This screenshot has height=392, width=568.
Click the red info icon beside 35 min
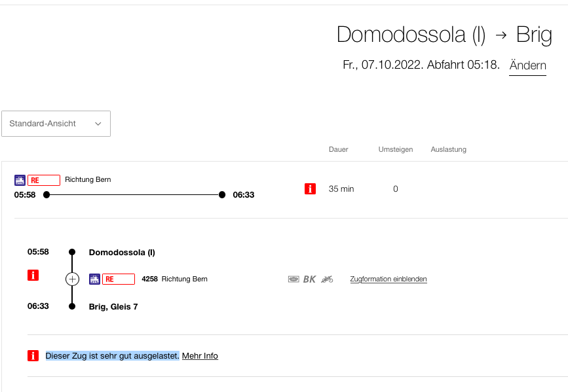[310, 188]
